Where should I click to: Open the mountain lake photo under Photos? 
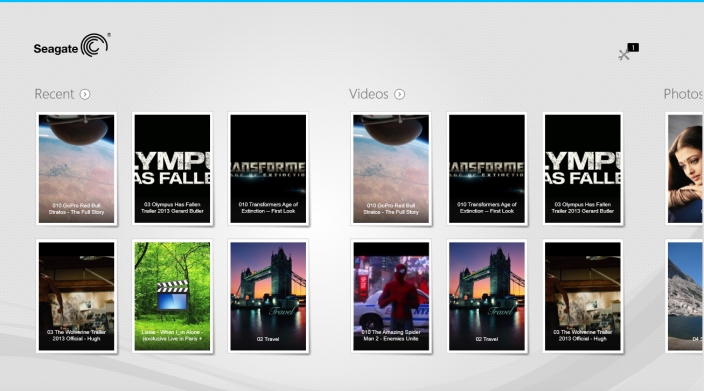click(x=685, y=296)
